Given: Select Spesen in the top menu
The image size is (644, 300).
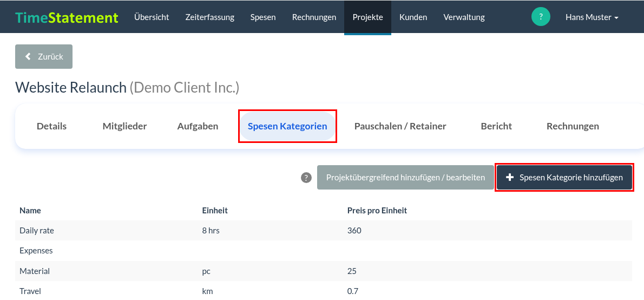Looking at the screenshot, I should (x=263, y=17).
